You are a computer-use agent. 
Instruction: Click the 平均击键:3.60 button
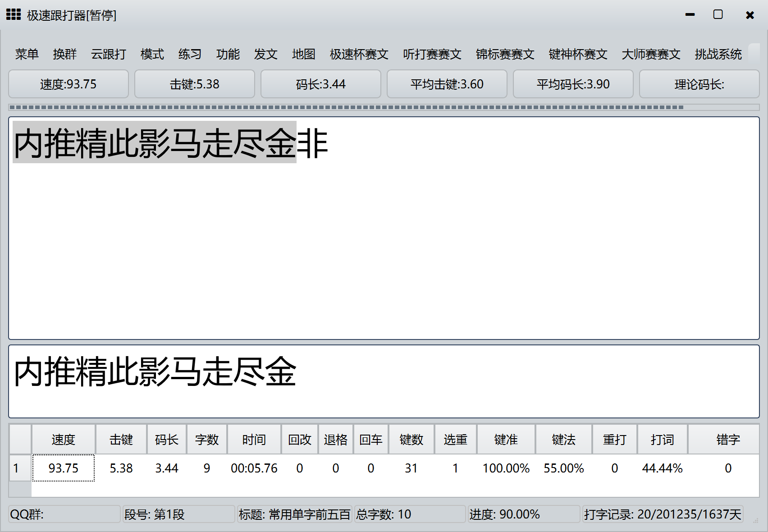coord(447,84)
